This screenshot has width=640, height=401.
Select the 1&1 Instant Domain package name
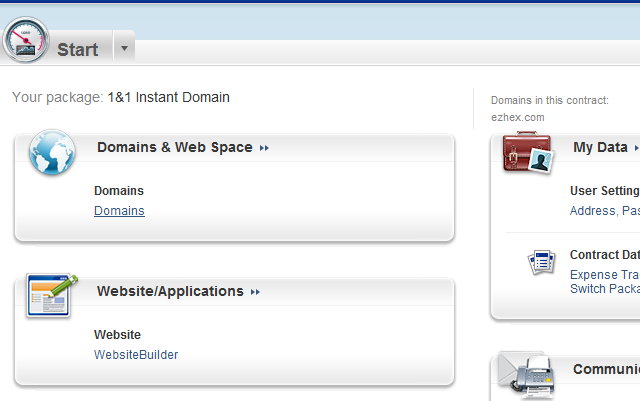[x=169, y=97]
